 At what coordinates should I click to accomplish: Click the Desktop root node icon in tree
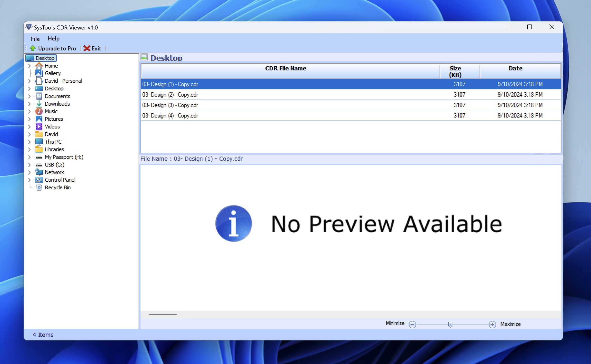pyautogui.click(x=30, y=58)
